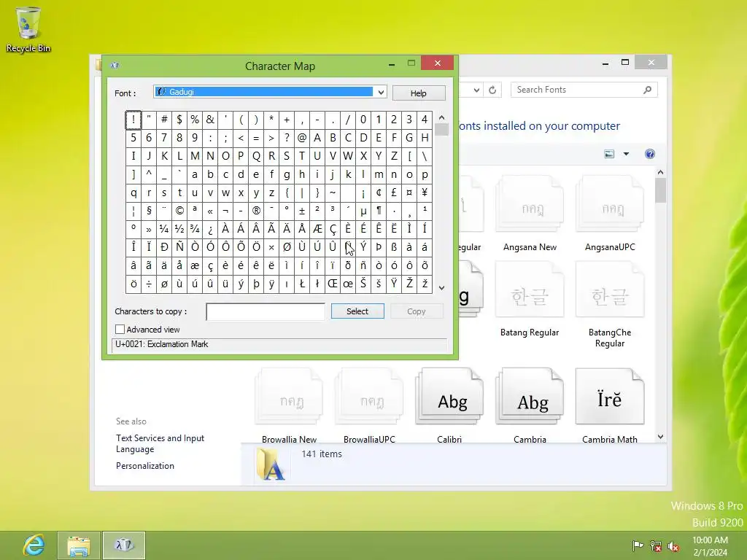Image resolution: width=747 pixels, height=560 pixels.
Task: Select the ± plus-minus character cell
Action: 302,211
